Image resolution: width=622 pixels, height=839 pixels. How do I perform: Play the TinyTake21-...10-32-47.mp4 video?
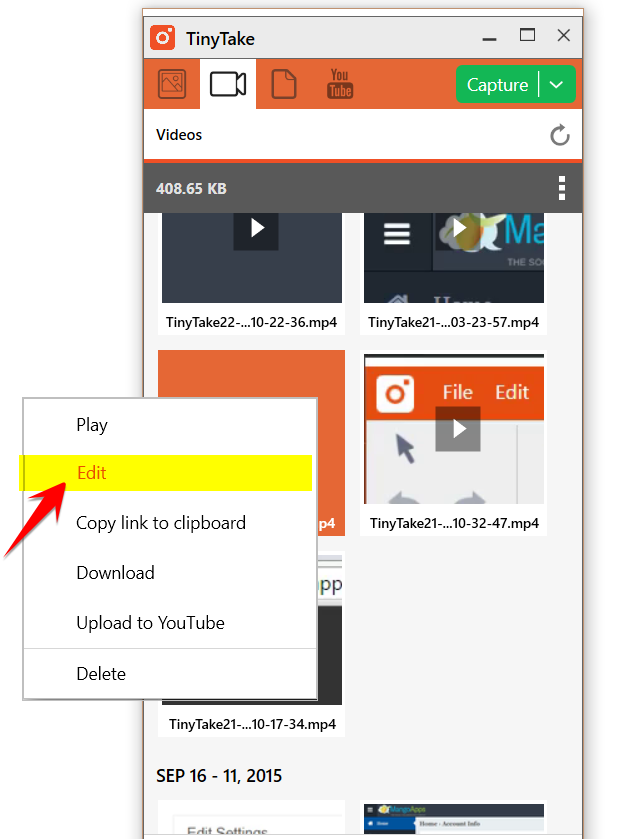pyautogui.click(x=458, y=429)
